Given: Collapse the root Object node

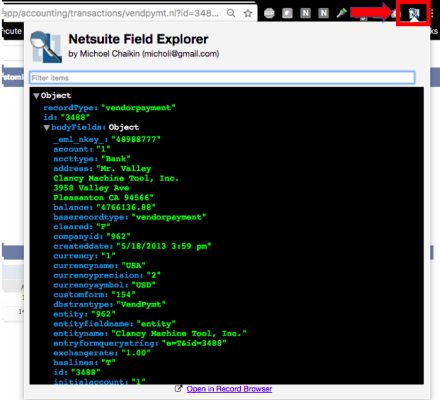Looking at the screenshot, I should 36,96.
